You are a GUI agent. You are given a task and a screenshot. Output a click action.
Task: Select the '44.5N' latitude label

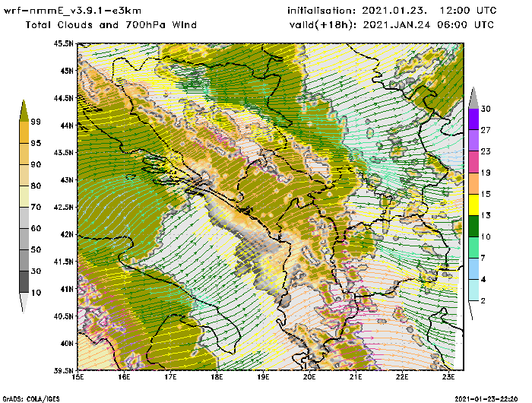pyautogui.click(x=63, y=98)
